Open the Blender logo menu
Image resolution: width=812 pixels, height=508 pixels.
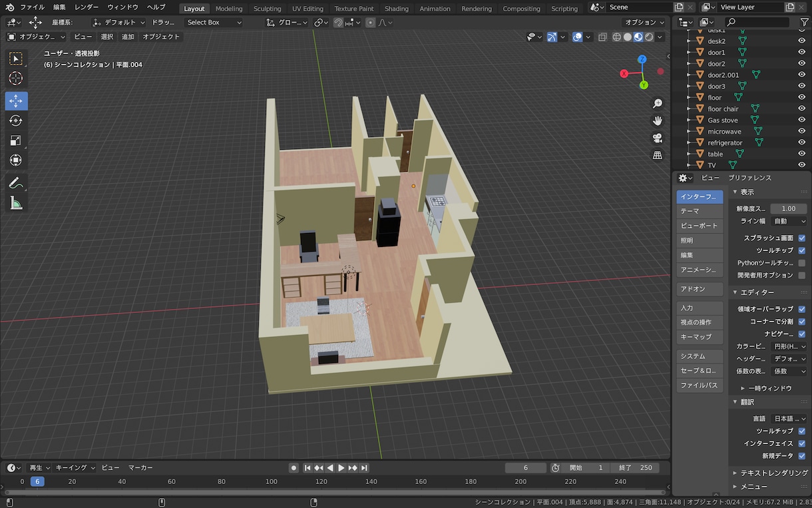tap(9, 7)
